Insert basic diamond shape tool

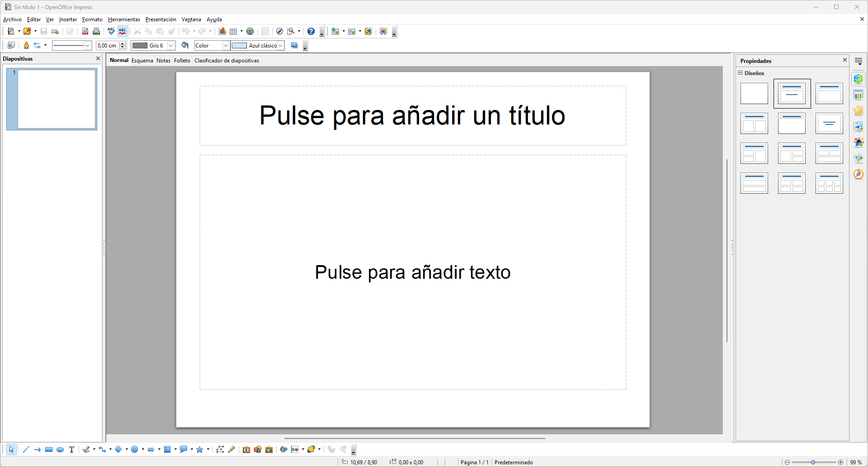coord(118,449)
